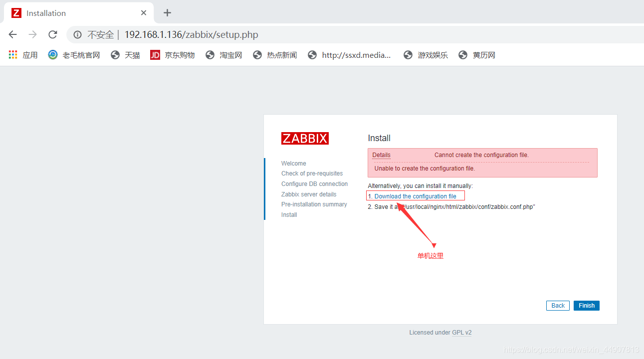The height and width of the screenshot is (359, 644).
Task: Open the 游戏娱乐 bookmark
Action: coord(426,55)
